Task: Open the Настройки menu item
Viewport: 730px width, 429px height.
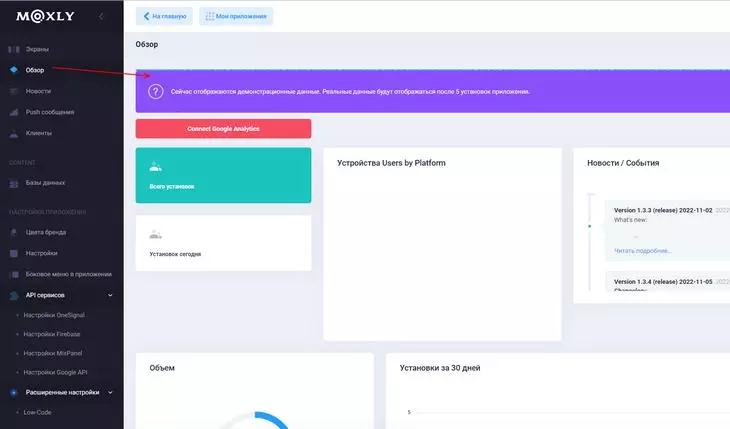Action: coord(41,253)
